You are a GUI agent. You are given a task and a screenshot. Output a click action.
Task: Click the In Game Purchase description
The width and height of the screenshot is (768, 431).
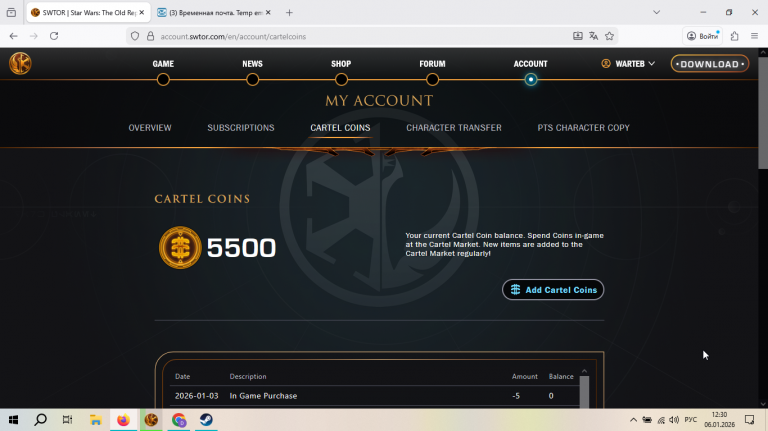(x=263, y=396)
